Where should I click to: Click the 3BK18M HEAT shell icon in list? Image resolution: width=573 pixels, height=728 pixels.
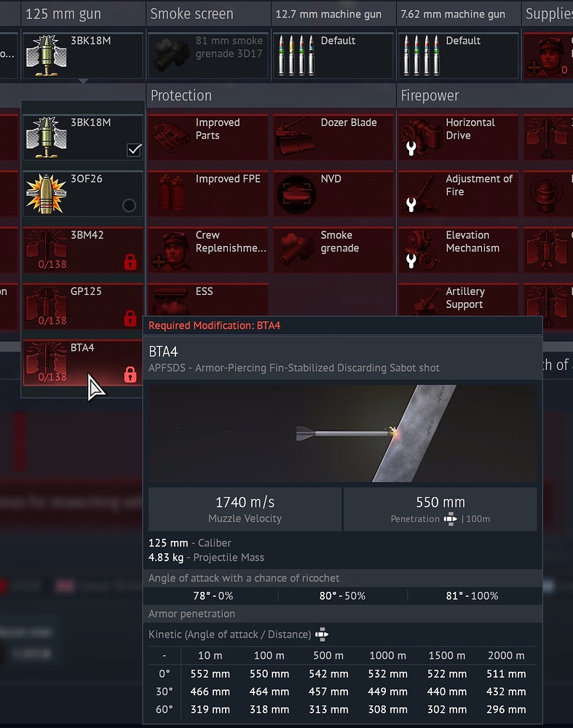[x=46, y=138]
